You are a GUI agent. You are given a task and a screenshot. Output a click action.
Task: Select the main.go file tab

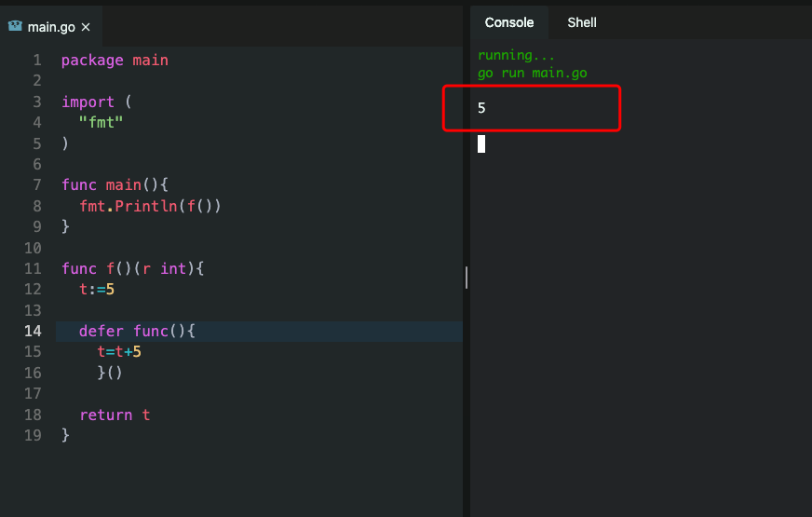(x=50, y=26)
